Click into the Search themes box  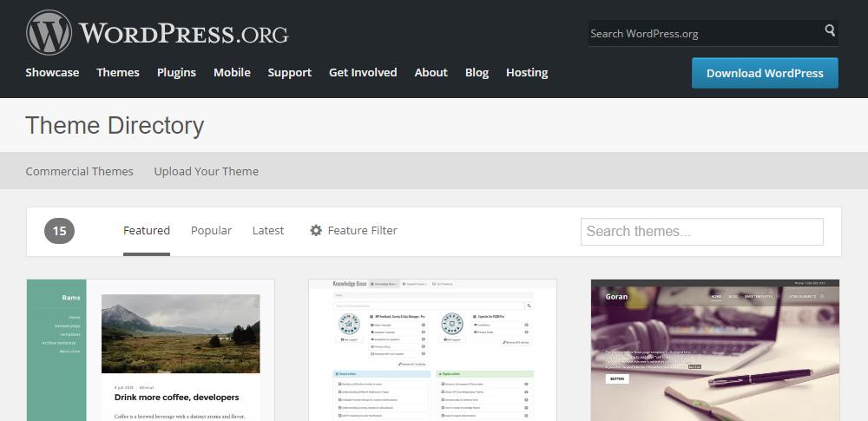pos(702,232)
